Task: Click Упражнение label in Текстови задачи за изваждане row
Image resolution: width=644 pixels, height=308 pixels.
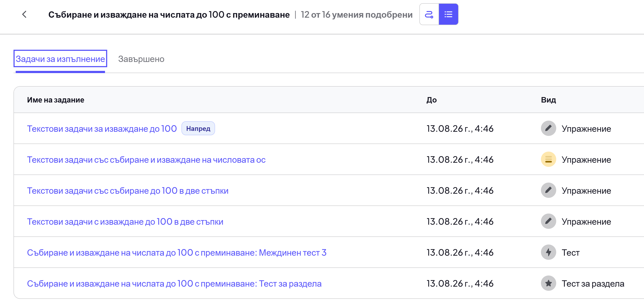Action: (586, 129)
